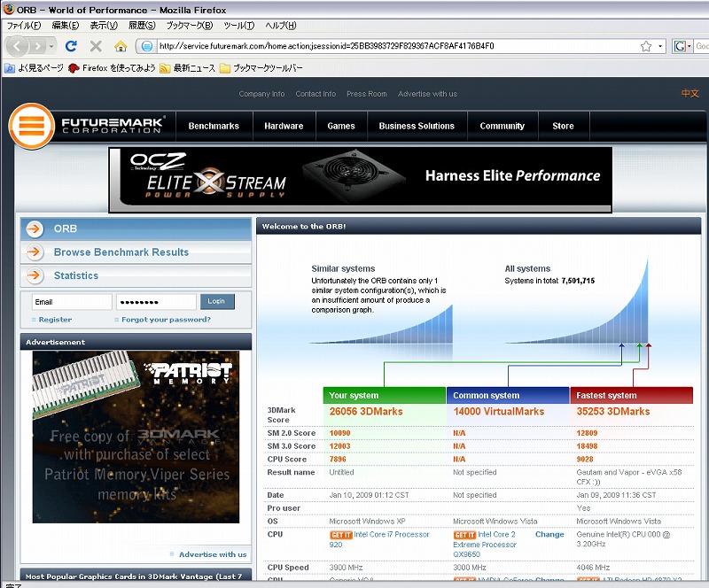Follow the Forgot your password? link
The height and width of the screenshot is (588, 709).
click(166, 320)
